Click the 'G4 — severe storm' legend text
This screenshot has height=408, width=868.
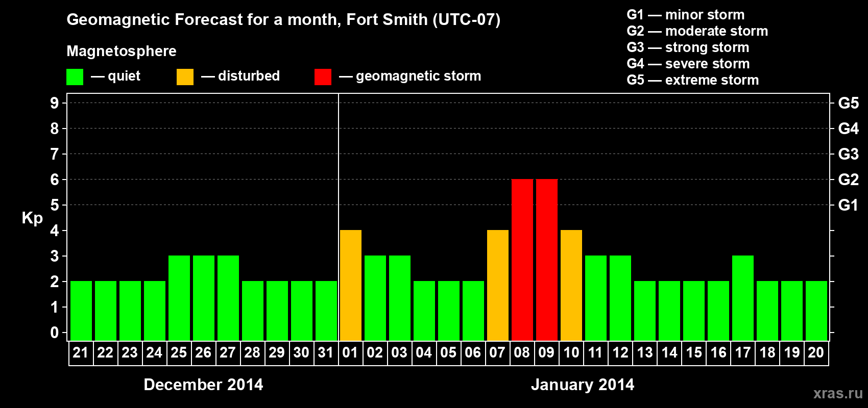point(688,64)
